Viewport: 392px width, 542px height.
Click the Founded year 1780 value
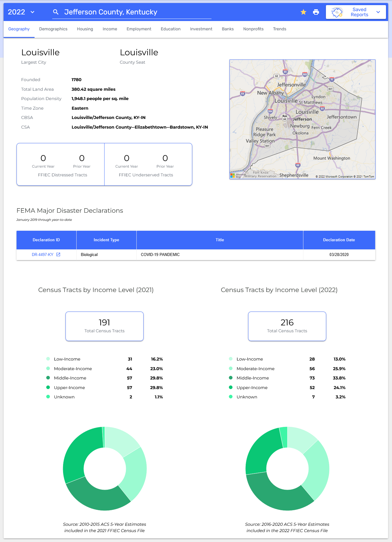click(x=76, y=80)
